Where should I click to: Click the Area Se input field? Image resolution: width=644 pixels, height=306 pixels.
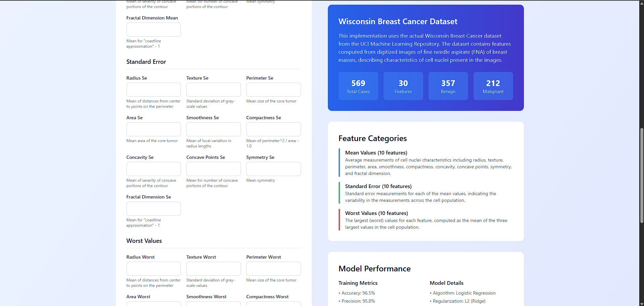point(153,129)
